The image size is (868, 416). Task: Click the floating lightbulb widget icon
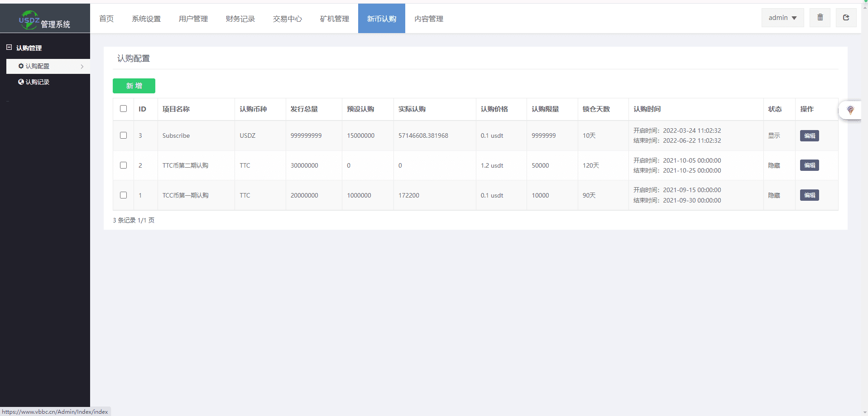tap(850, 110)
